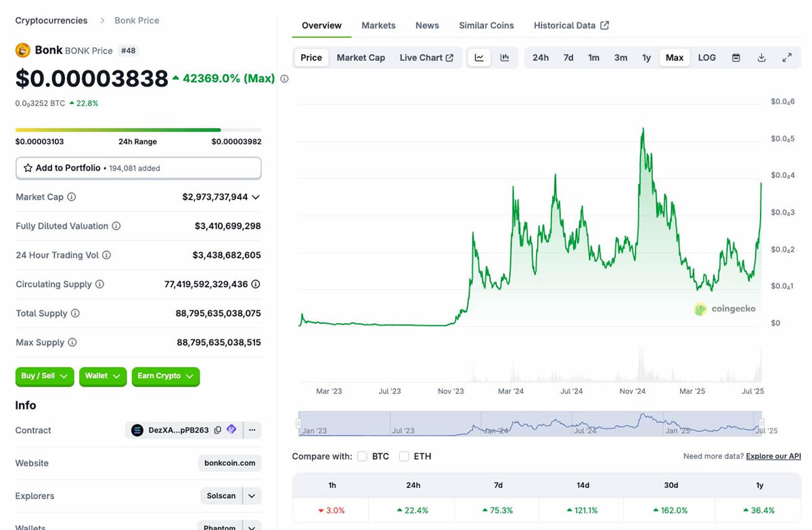Switch to line chart view icon
The height and width of the screenshot is (530, 812).
coord(479,58)
